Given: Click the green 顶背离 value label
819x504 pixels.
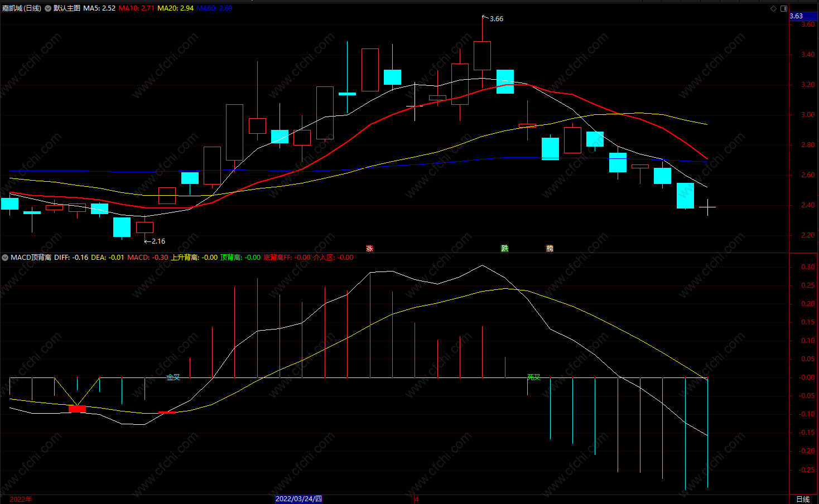Looking at the screenshot, I should coord(240,258).
